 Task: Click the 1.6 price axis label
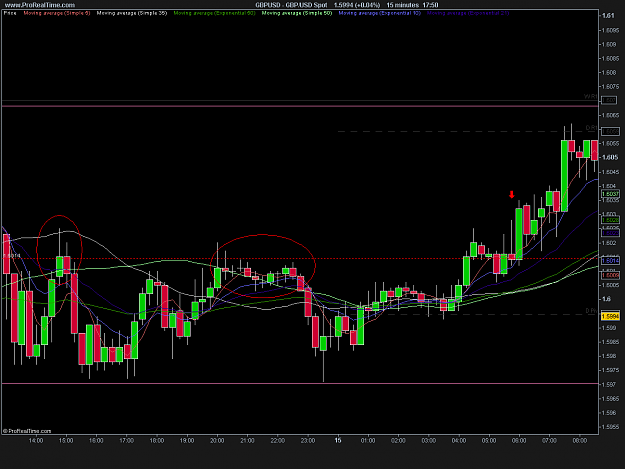click(x=606, y=299)
